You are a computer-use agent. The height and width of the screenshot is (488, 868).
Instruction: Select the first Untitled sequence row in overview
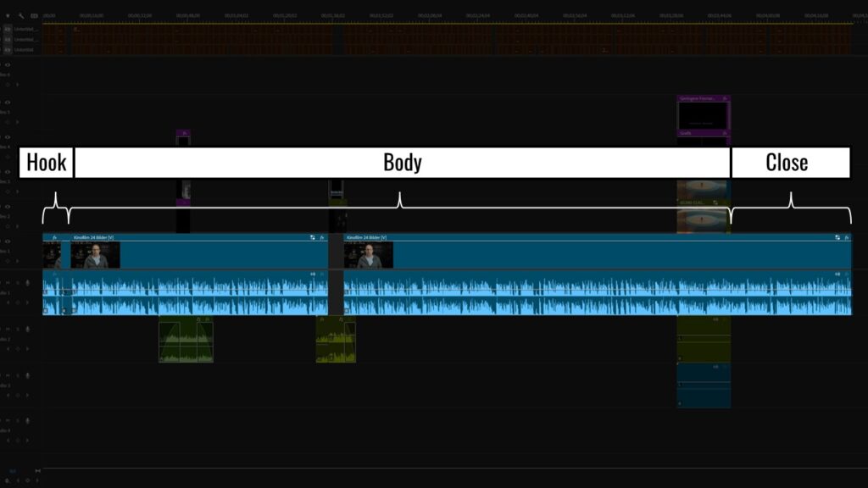coord(25,29)
